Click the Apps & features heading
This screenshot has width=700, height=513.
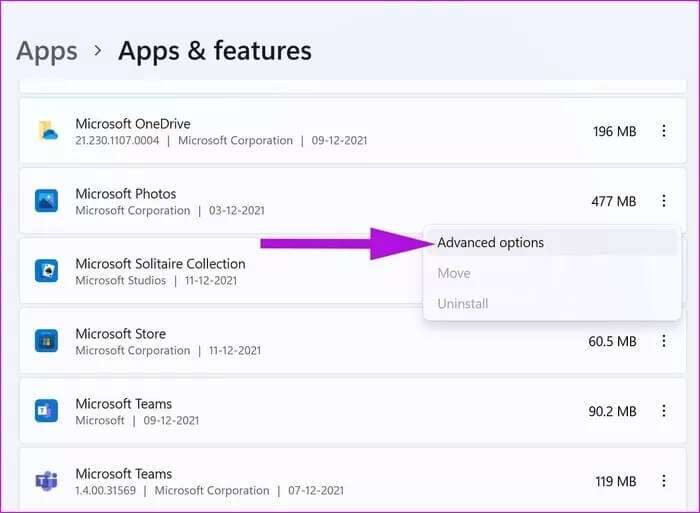point(215,50)
